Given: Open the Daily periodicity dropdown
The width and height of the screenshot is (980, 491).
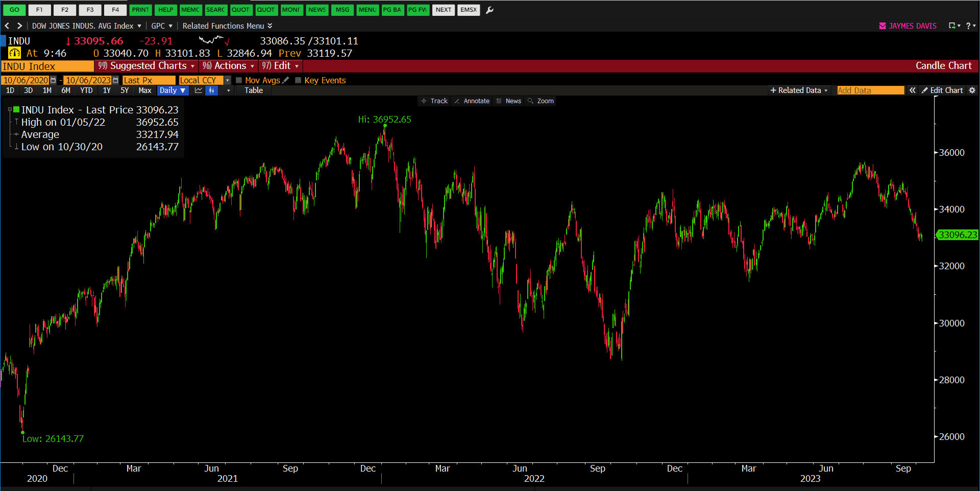Looking at the screenshot, I should pyautogui.click(x=173, y=90).
